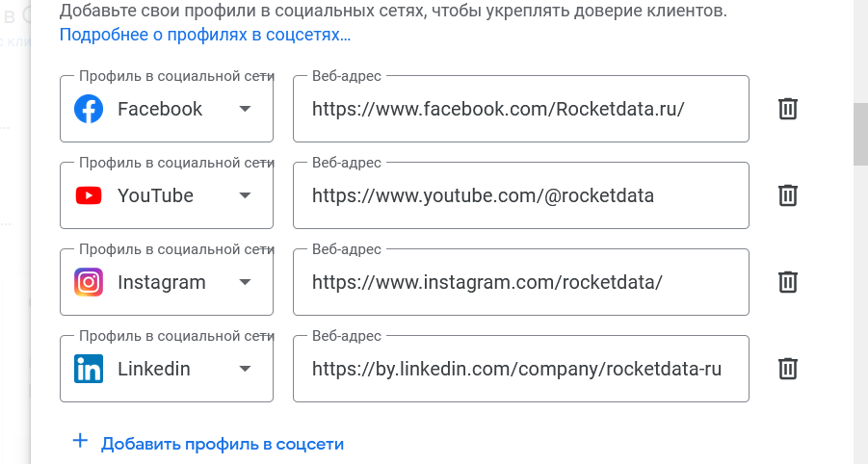
Task: Expand the Instagram profile type dropdown
Action: tap(245, 282)
